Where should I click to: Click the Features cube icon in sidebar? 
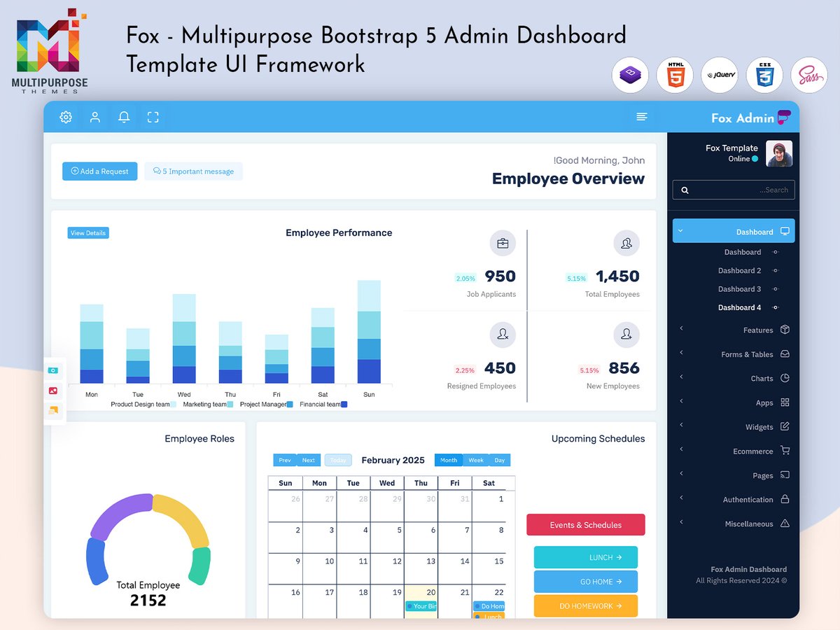click(785, 330)
